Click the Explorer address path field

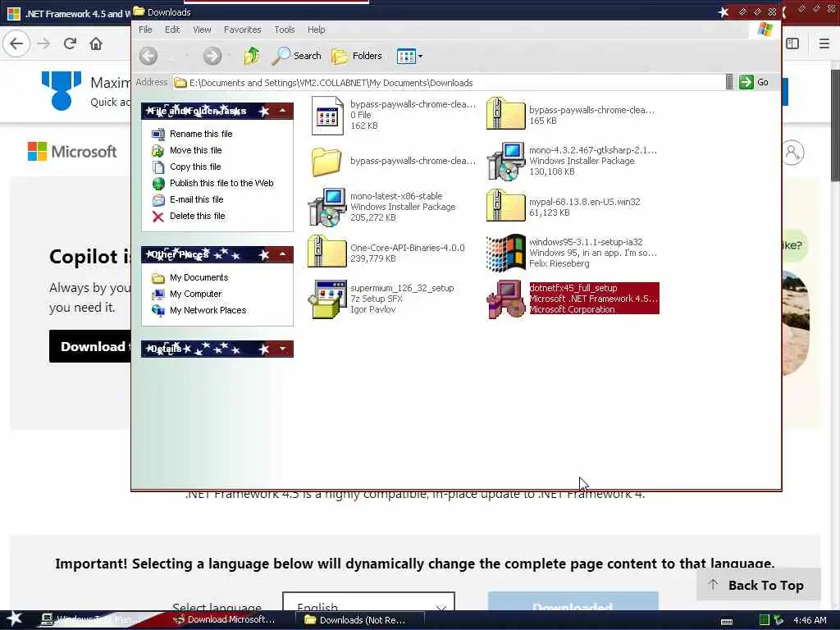click(449, 83)
